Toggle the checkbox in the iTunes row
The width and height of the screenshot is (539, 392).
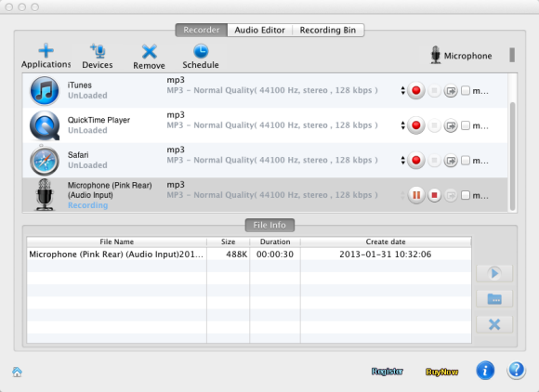pos(466,91)
